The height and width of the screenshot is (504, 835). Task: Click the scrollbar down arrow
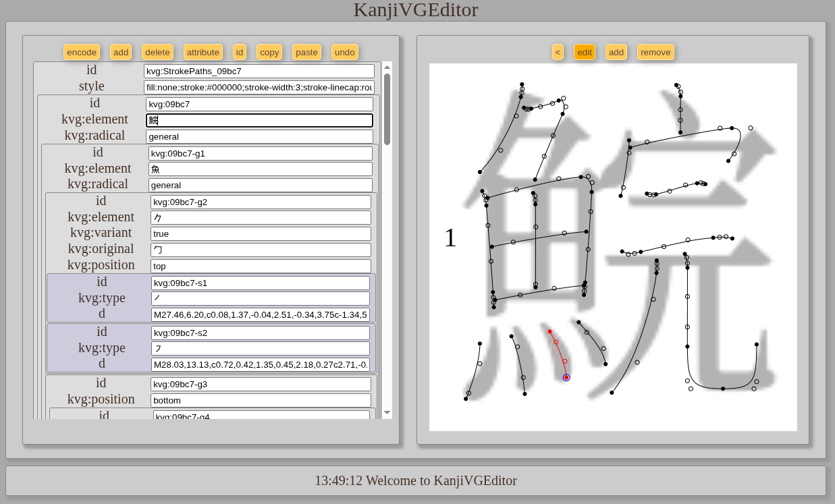tap(387, 412)
